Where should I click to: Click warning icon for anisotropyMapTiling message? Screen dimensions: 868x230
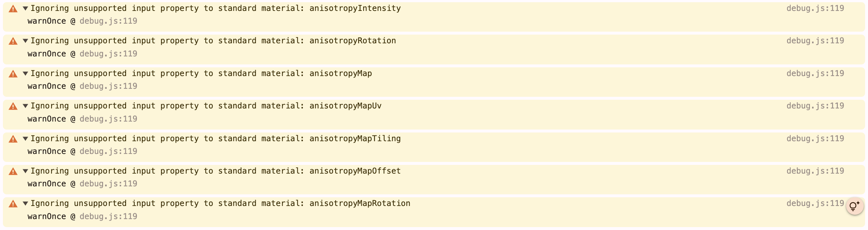coord(13,139)
